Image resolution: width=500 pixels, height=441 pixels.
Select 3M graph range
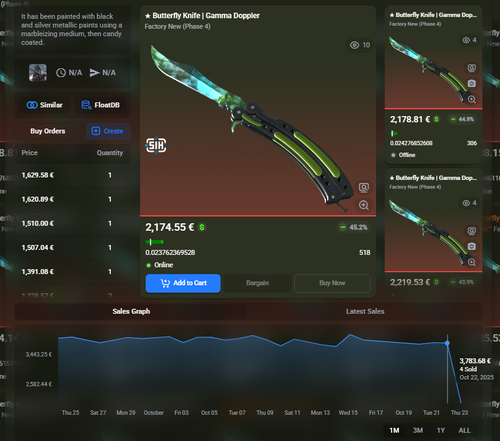tap(418, 430)
